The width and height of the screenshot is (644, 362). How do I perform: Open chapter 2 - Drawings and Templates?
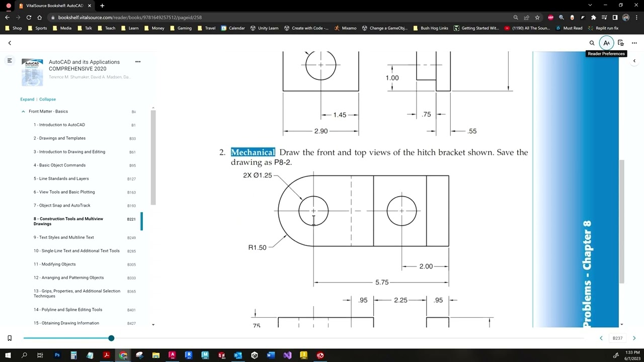59,138
